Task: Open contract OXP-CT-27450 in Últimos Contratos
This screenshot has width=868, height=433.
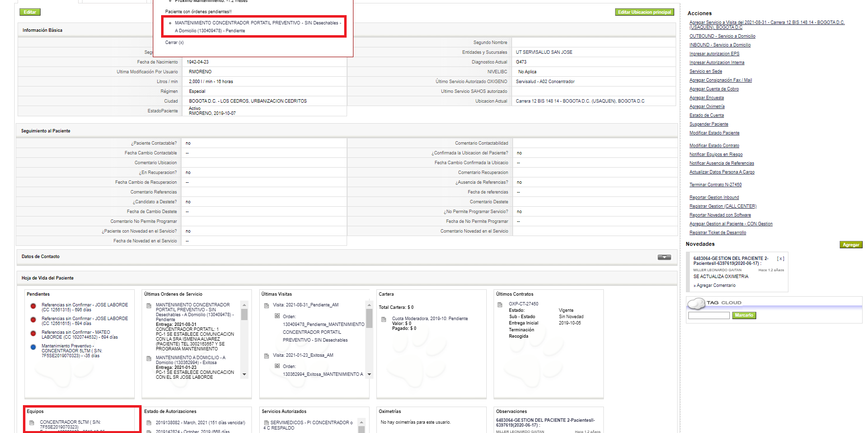Action: (x=524, y=304)
